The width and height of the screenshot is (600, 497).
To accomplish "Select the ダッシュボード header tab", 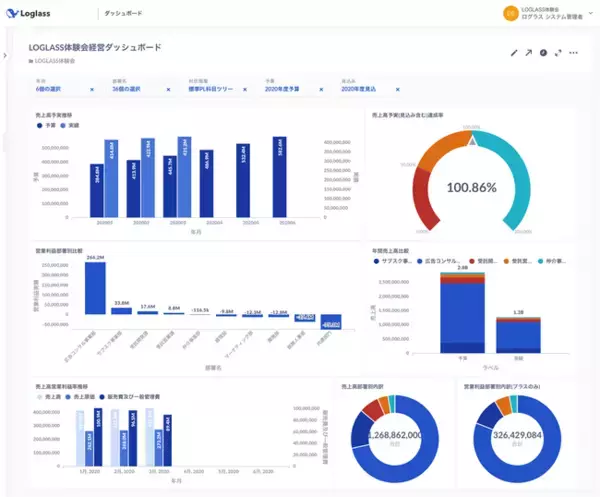I will click(x=123, y=13).
